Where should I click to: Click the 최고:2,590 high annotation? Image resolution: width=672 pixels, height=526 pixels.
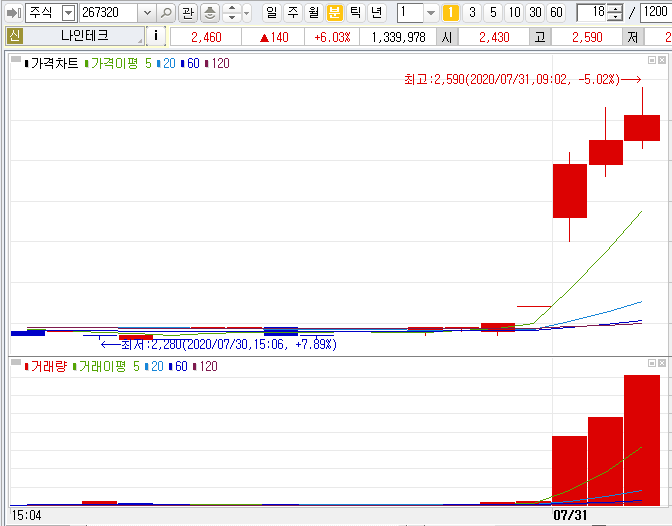pos(522,79)
